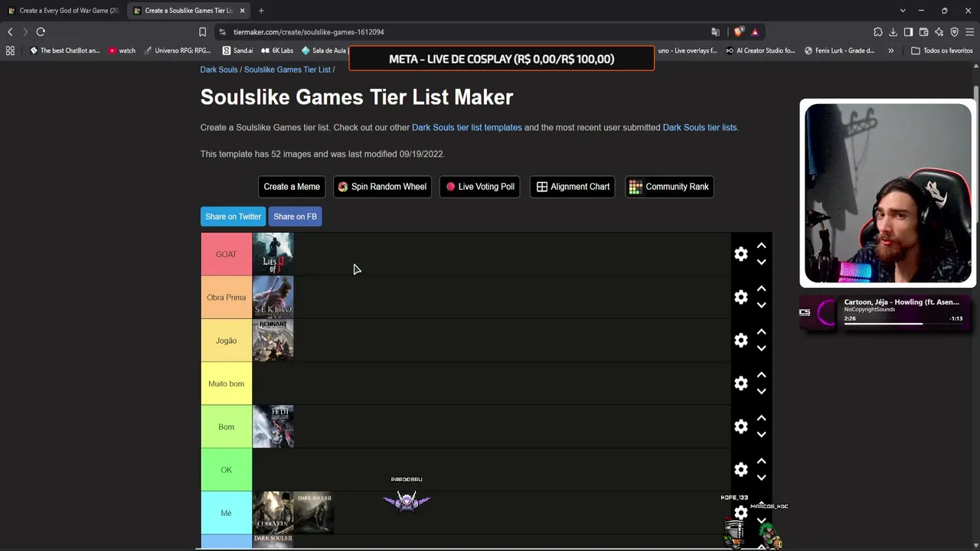Select the Code Vein game image
The image size is (980, 551).
pyautogui.click(x=273, y=513)
